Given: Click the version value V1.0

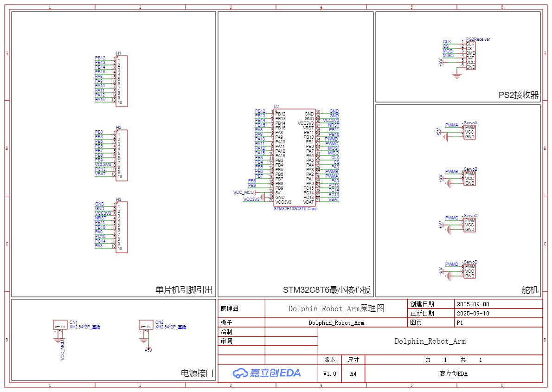Looking at the screenshot, I should click(x=329, y=374).
